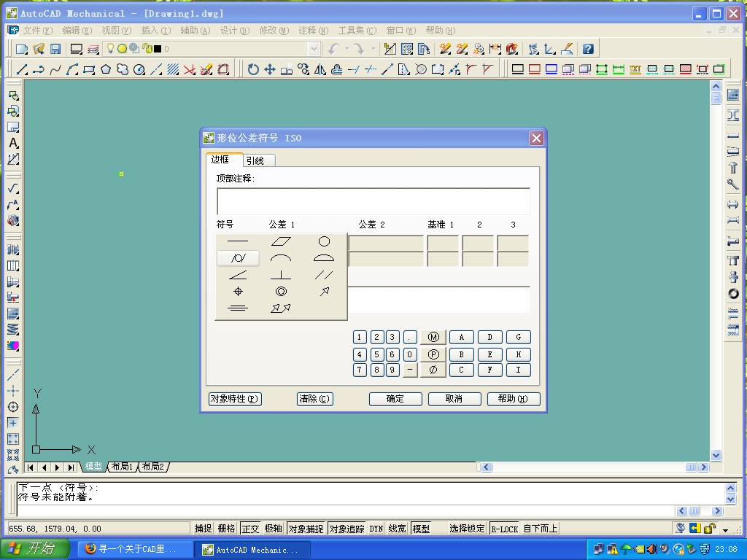The width and height of the screenshot is (747, 560).
Task: Select the Polygon draw tool
Action: (x=106, y=69)
